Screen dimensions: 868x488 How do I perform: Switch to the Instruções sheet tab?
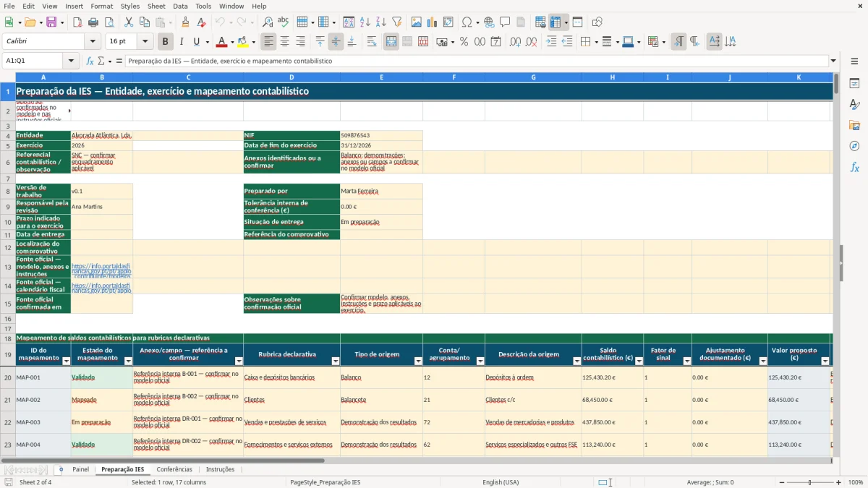(x=221, y=469)
